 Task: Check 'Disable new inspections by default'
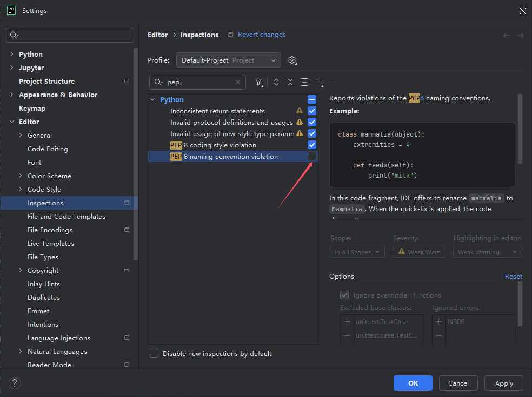(x=154, y=354)
